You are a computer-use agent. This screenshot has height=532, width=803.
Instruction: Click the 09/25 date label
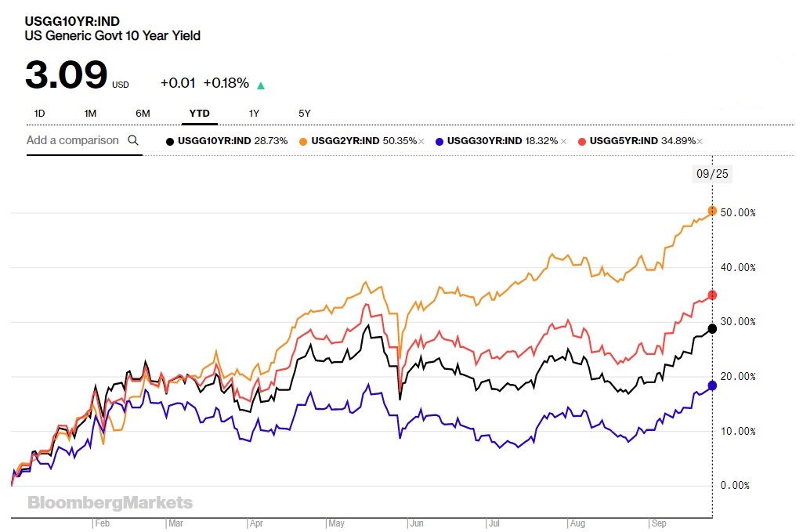pyautogui.click(x=711, y=175)
